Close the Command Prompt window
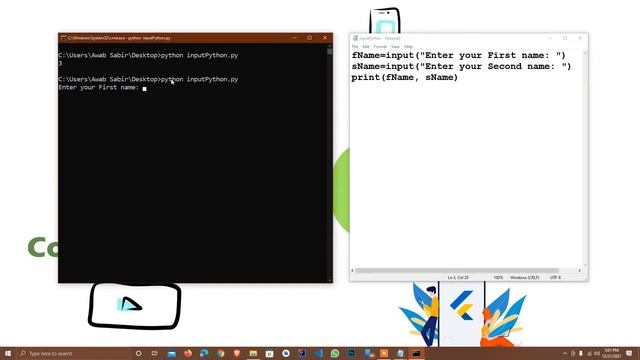Viewport: 640px width, 360px height. click(x=325, y=38)
